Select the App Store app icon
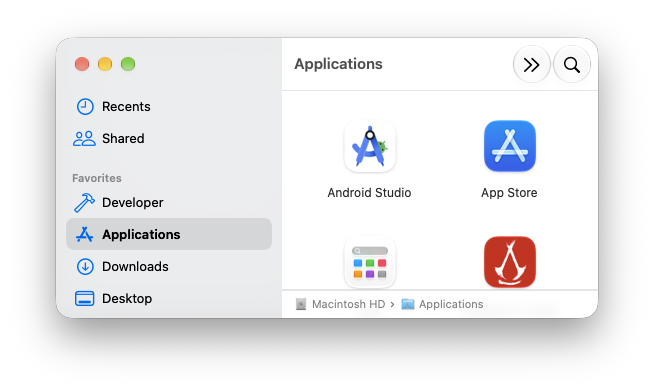The height and width of the screenshot is (392, 654). (x=510, y=146)
